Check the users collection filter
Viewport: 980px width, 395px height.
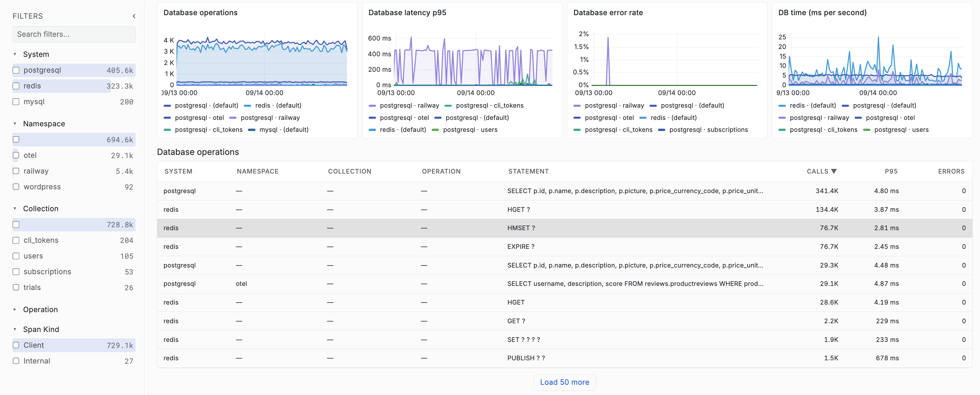(x=16, y=256)
